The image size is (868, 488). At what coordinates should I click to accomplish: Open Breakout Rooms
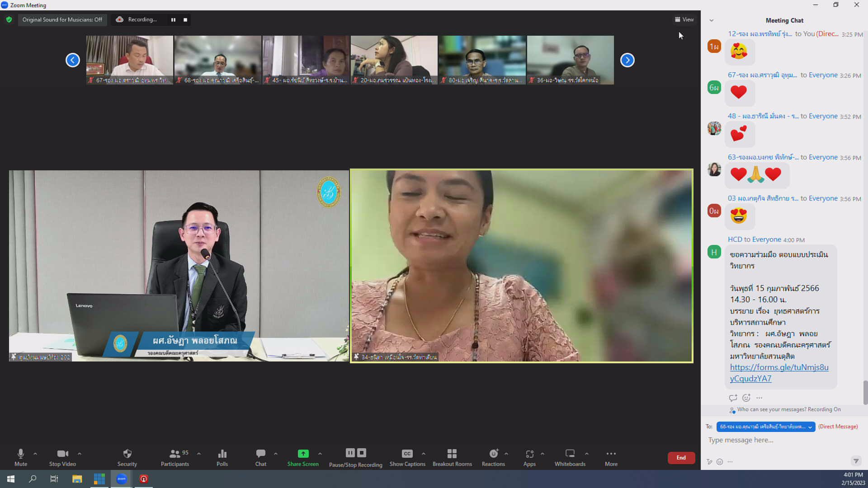coord(452,454)
